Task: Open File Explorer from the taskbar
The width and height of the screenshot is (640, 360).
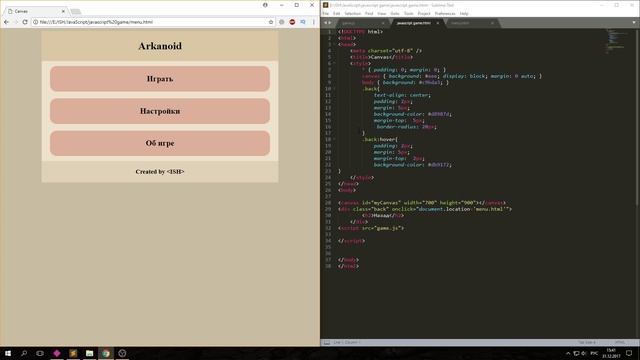Action: tap(89, 353)
